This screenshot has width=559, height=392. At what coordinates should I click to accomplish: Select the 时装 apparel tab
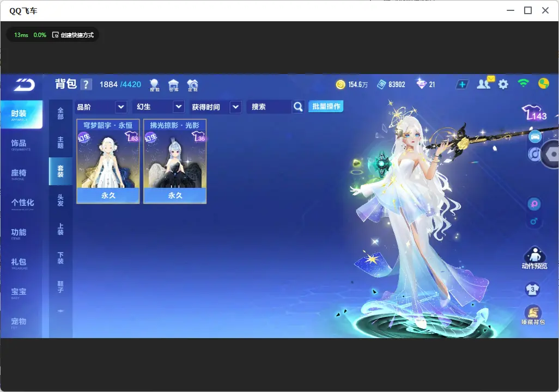(21, 114)
